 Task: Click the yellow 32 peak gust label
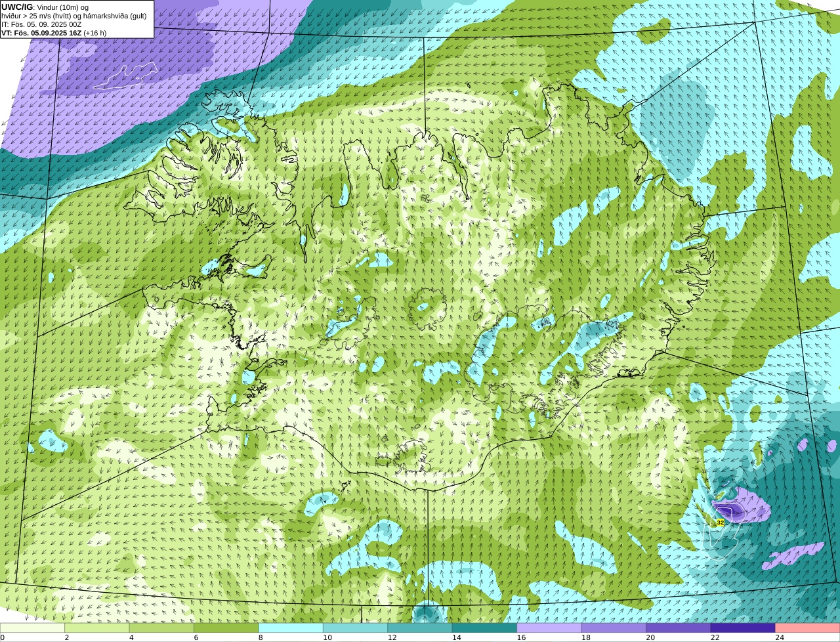tap(720, 523)
